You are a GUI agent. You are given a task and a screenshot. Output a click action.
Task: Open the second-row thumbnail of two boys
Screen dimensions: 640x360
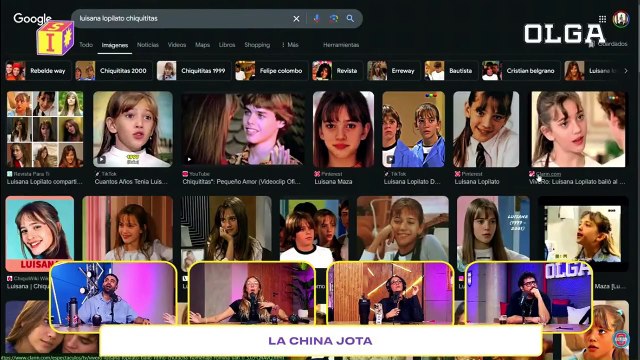point(314,230)
